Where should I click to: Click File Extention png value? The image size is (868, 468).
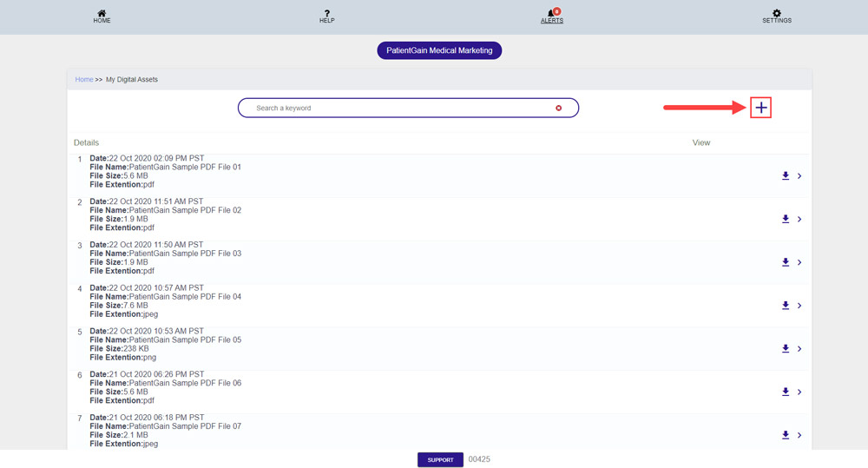point(149,357)
